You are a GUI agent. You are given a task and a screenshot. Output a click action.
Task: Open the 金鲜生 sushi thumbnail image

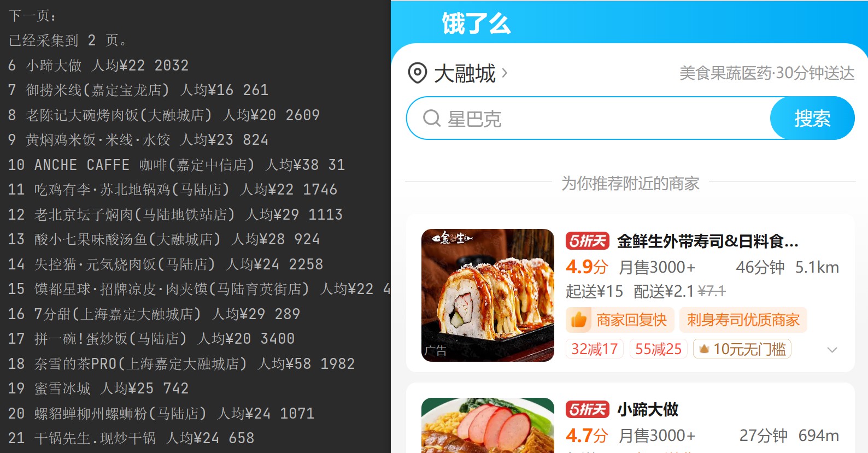[x=488, y=295]
